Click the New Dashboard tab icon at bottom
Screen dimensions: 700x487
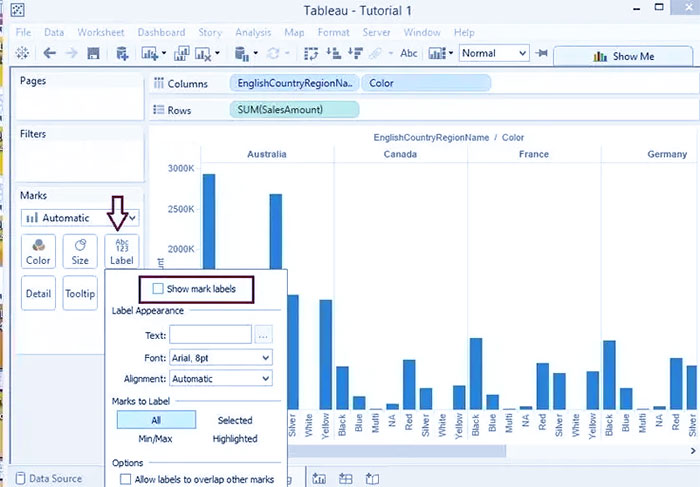click(x=345, y=478)
